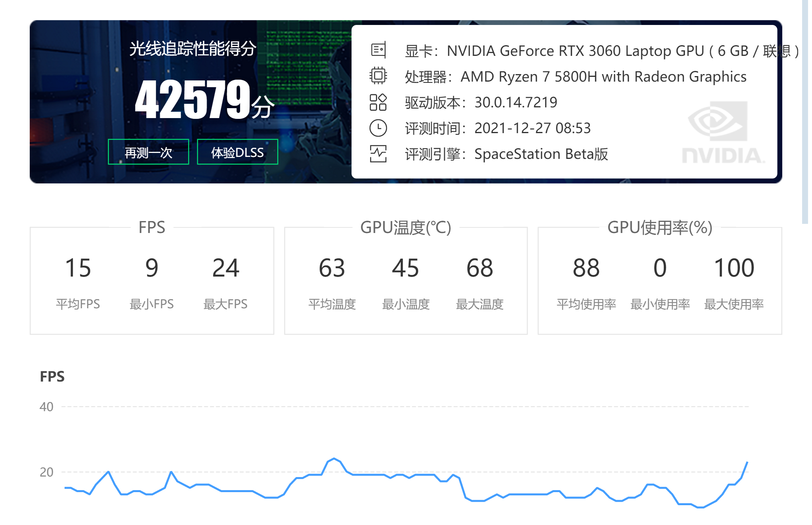Click the 最大FPS label

225,304
